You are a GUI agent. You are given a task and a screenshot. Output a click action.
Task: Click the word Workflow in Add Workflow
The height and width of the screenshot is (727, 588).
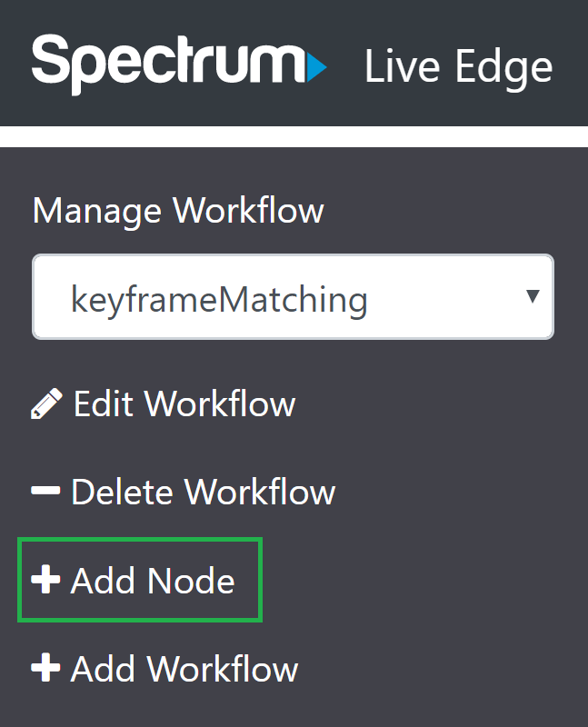tap(223, 669)
